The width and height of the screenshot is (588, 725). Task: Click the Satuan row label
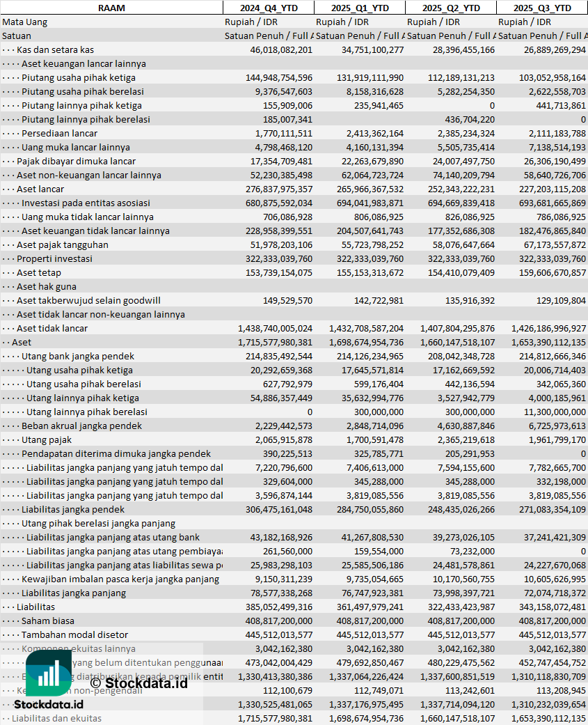17,36
